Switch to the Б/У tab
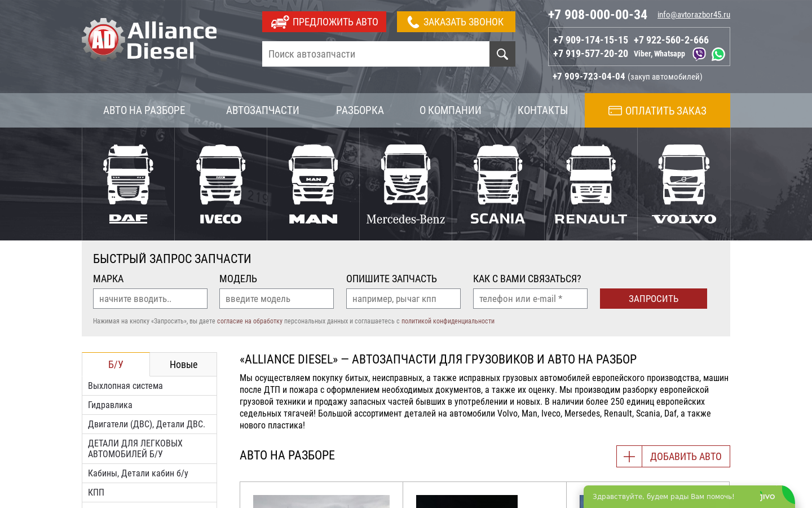This screenshot has width=812, height=508. 116,365
